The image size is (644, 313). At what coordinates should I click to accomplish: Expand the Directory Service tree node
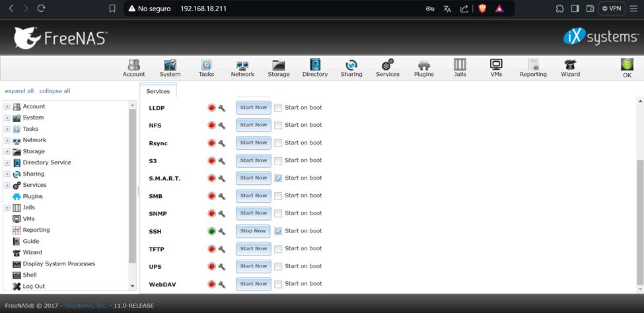7,162
